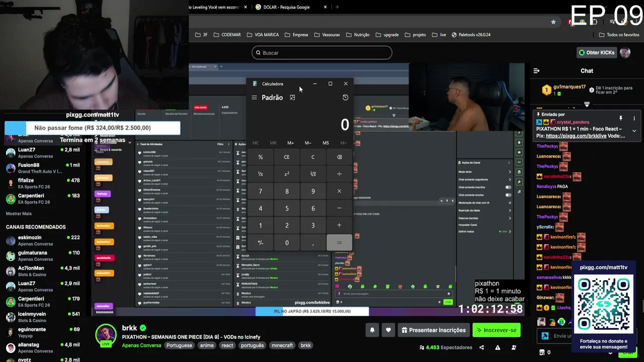
Task: Click the Obter KICKs button
Action: [x=597, y=53]
